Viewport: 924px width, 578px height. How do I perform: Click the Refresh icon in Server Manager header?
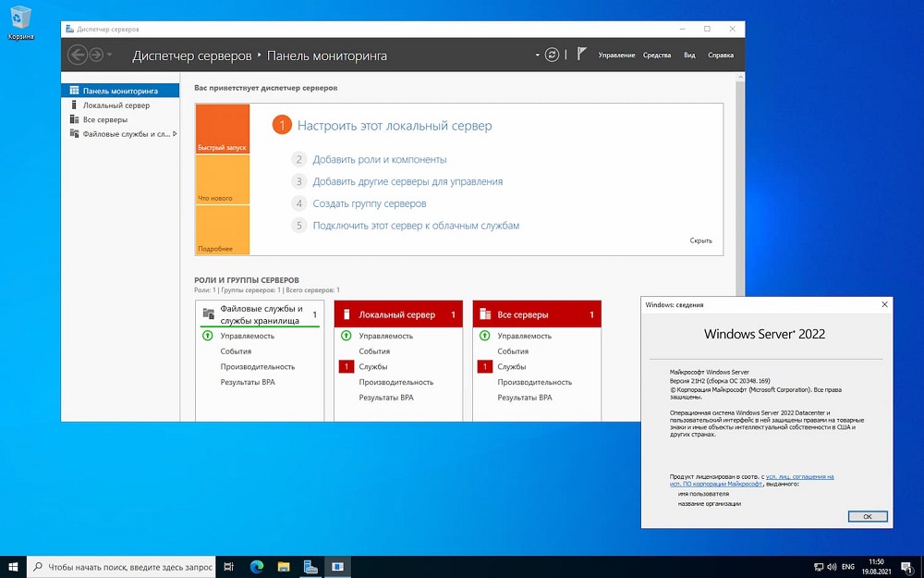point(552,55)
